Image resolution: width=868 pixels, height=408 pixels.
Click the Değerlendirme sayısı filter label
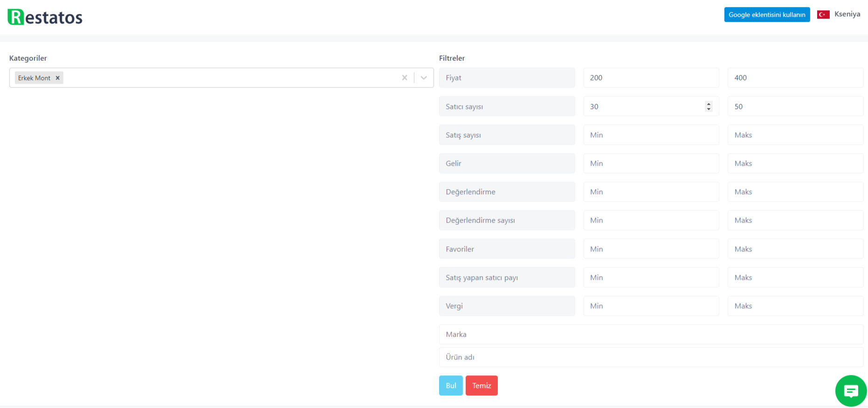click(x=507, y=220)
